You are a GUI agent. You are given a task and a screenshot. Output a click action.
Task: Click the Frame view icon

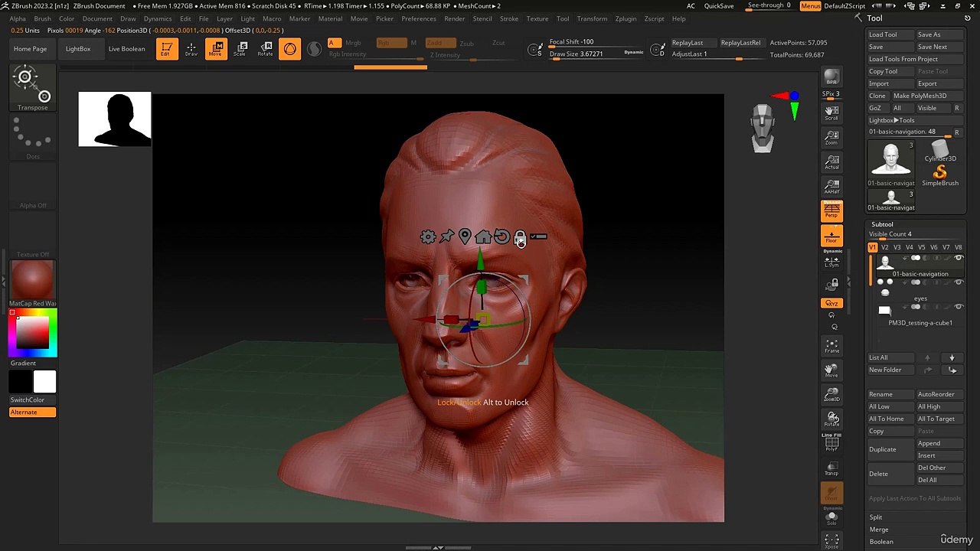pos(831,346)
